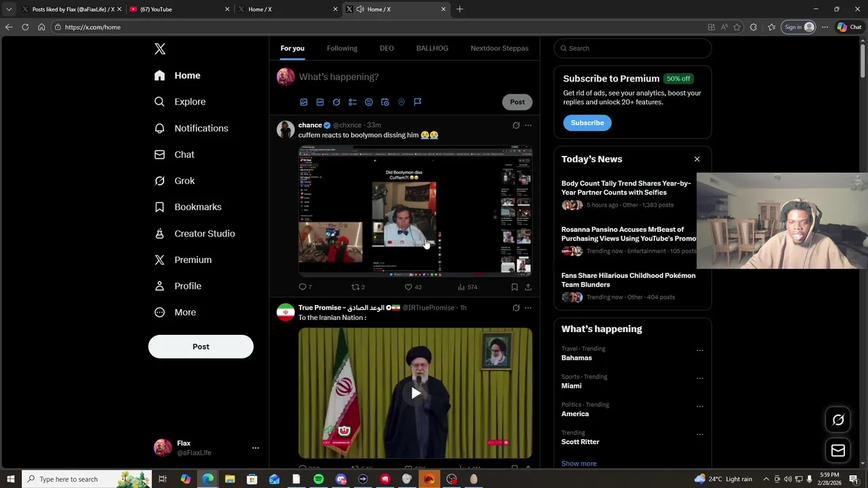Click the flag icon in composer

click(418, 102)
